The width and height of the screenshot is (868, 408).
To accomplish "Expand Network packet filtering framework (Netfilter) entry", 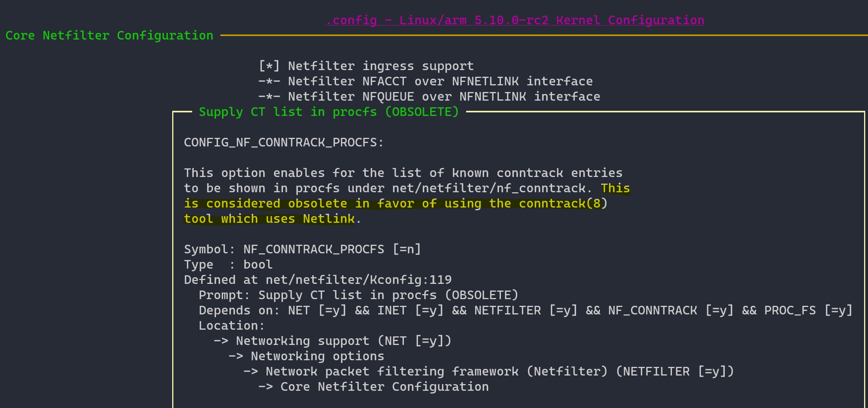I will pos(489,371).
